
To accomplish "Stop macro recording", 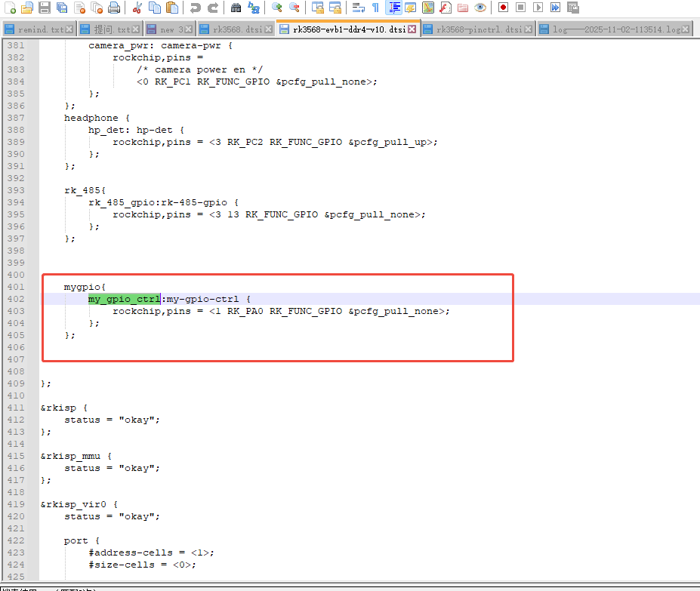I will coord(520,8).
